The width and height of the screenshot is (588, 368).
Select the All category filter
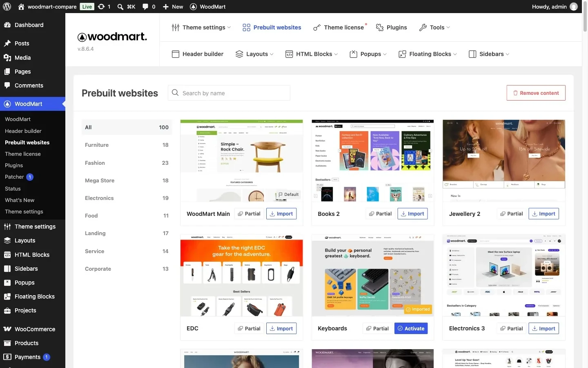tap(127, 127)
